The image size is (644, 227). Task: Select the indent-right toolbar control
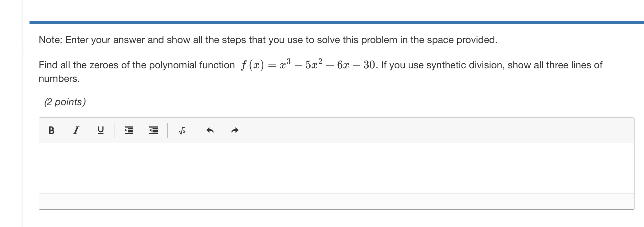(129, 130)
